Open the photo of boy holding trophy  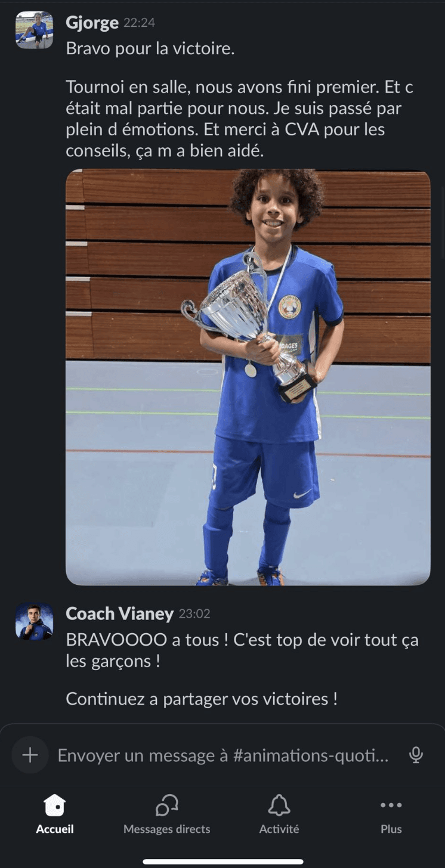pyautogui.click(x=248, y=377)
